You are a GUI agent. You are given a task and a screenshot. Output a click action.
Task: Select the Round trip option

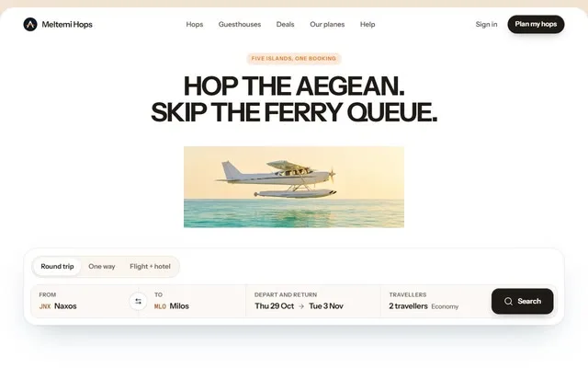[x=57, y=266]
